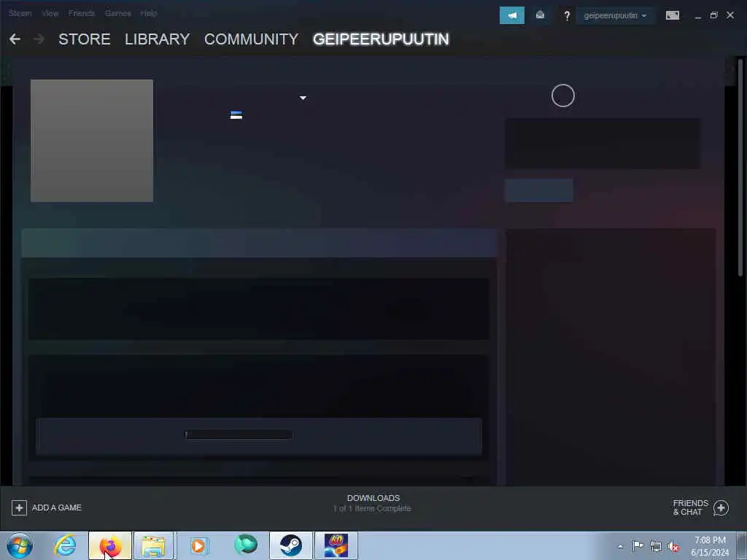Click the Action Center flag tray icon
The height and width of the screenshot is (560, 747).
coord(638,545)
